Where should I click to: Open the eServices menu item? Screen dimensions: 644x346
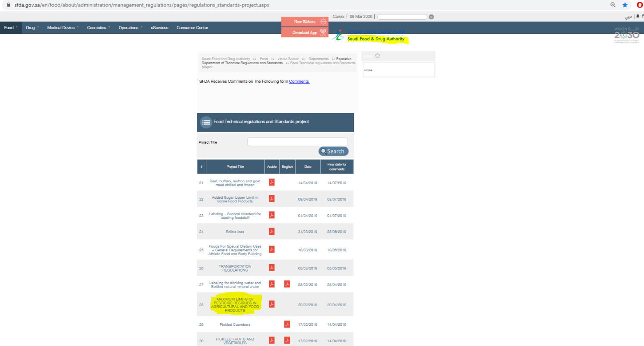pyautogui.click(x=159, y=28)
